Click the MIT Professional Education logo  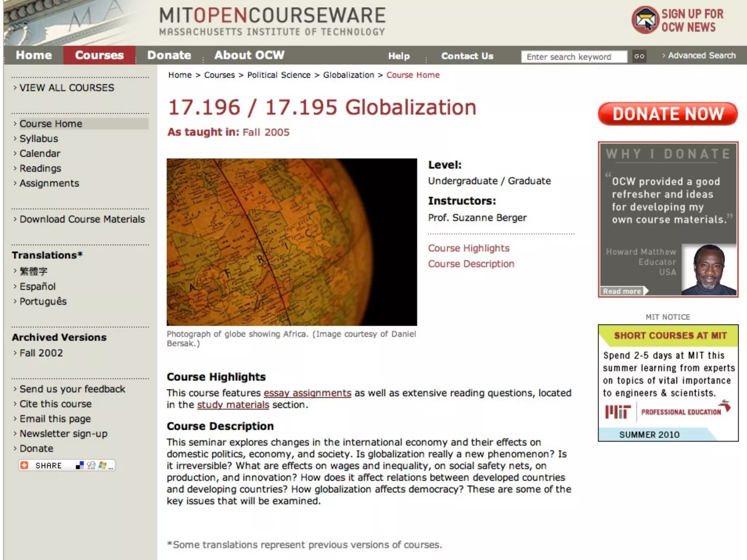click(667, 411)
